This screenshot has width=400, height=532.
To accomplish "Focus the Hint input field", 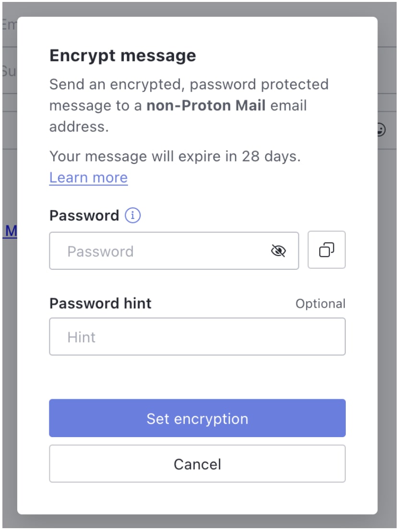I will click(x=197, y=336).
